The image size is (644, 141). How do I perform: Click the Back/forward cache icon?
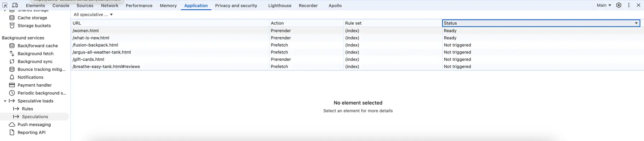(12, 46)
